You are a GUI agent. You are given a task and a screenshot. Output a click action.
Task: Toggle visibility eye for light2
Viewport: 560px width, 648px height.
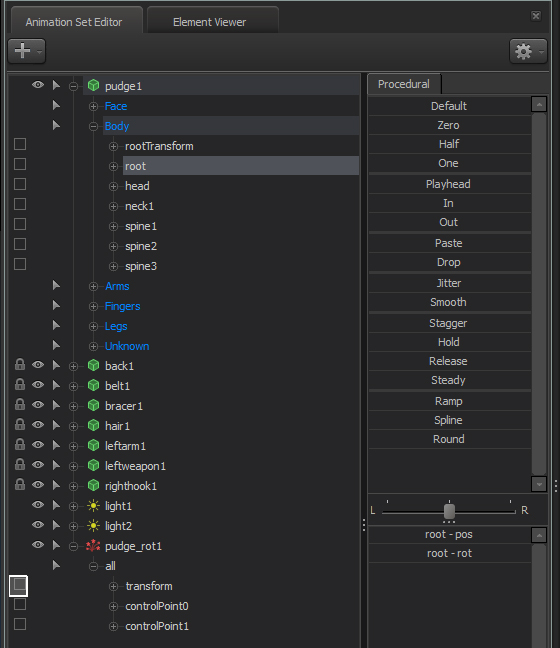38,525
